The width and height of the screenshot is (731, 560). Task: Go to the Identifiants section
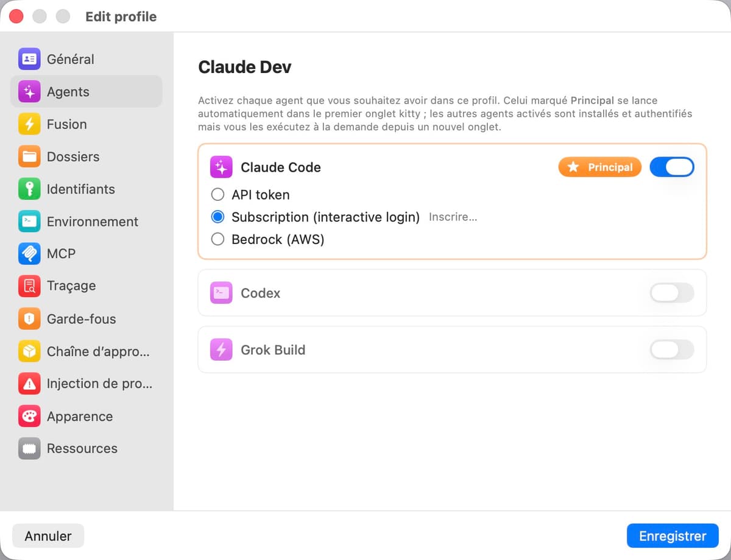pyautogui.click(x=87, y=189)
